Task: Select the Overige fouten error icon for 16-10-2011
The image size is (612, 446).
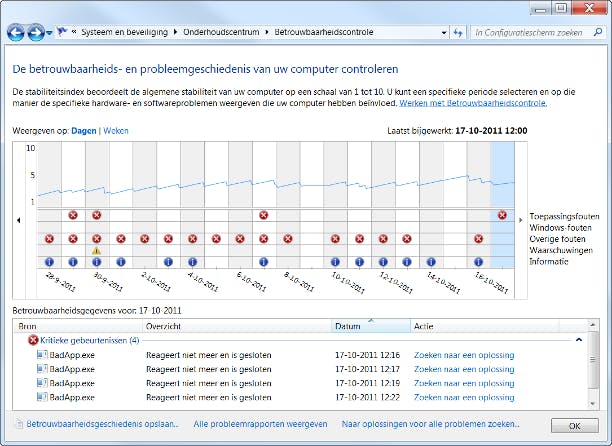Action: pyautogui.click(x=479, y=239)
